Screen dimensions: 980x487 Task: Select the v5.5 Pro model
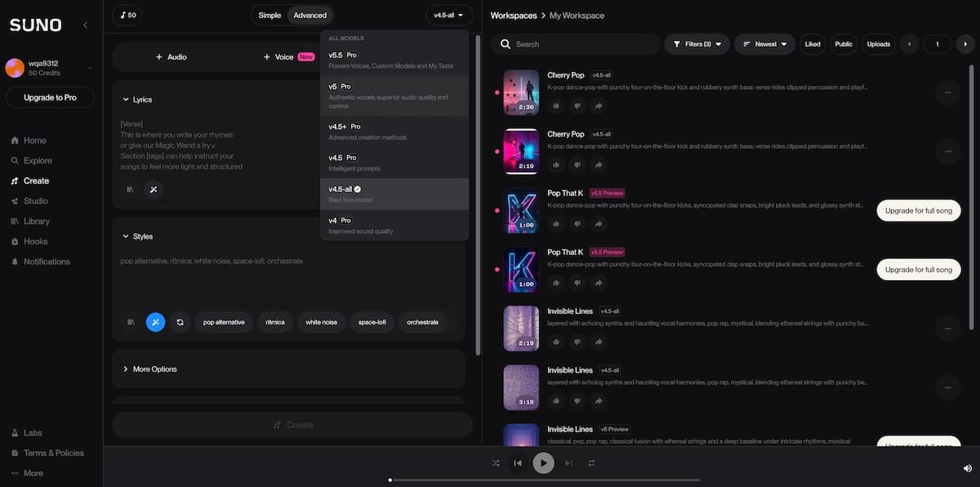(394, 60)
